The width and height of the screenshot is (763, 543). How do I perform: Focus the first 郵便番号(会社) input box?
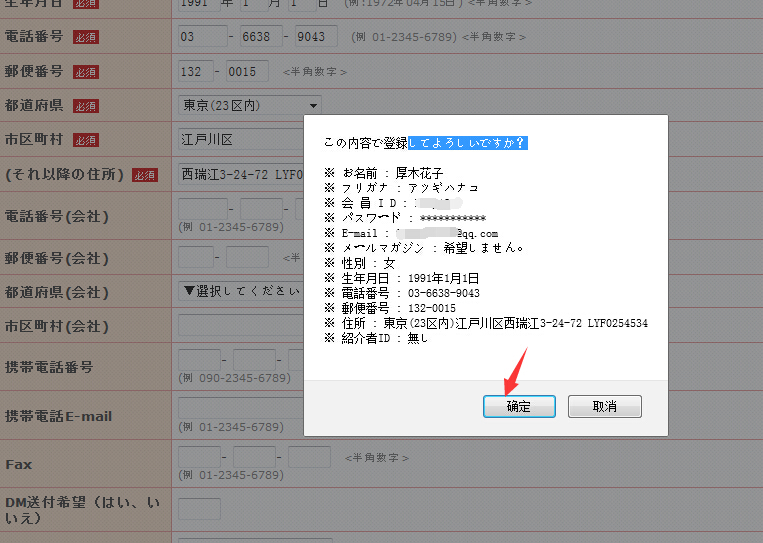pos(196,256)
